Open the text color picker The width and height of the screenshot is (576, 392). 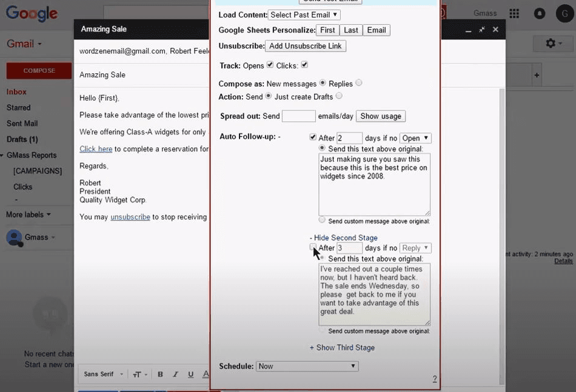[x=206, y=374]
